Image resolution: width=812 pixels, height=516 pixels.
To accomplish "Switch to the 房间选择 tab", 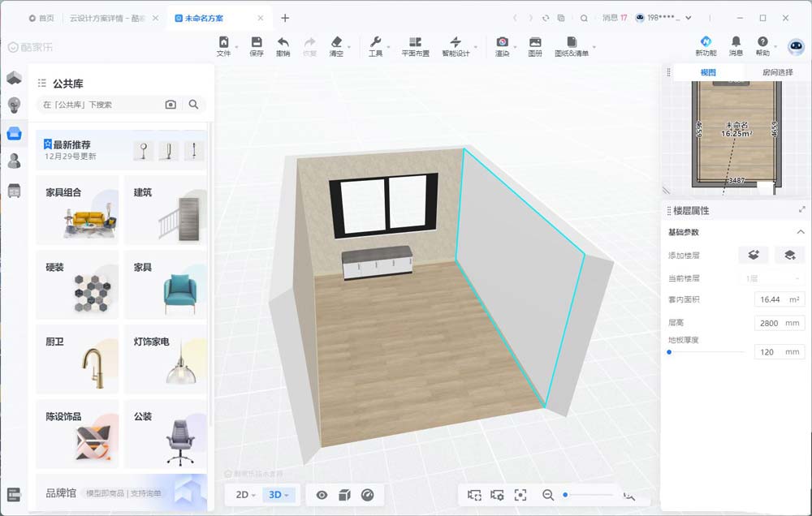I will [777, 72].
